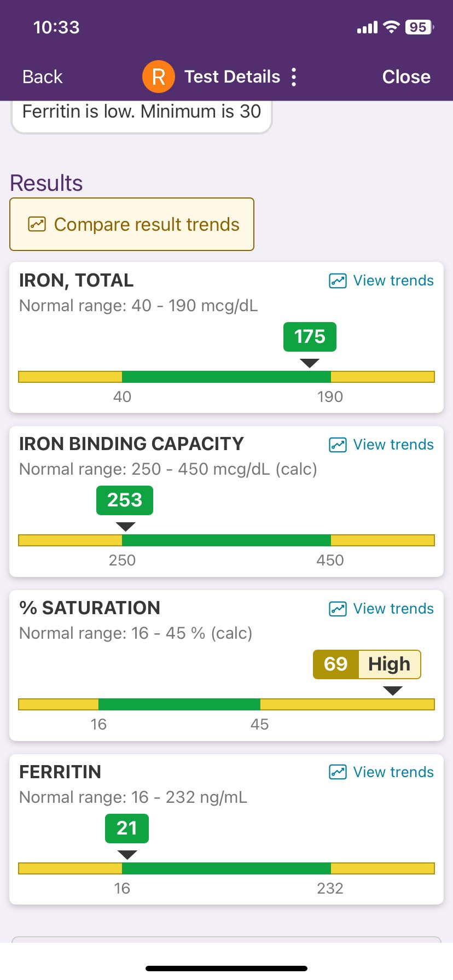Tap the orange R profile avatar
453x980 pixels.
[158, 77]
